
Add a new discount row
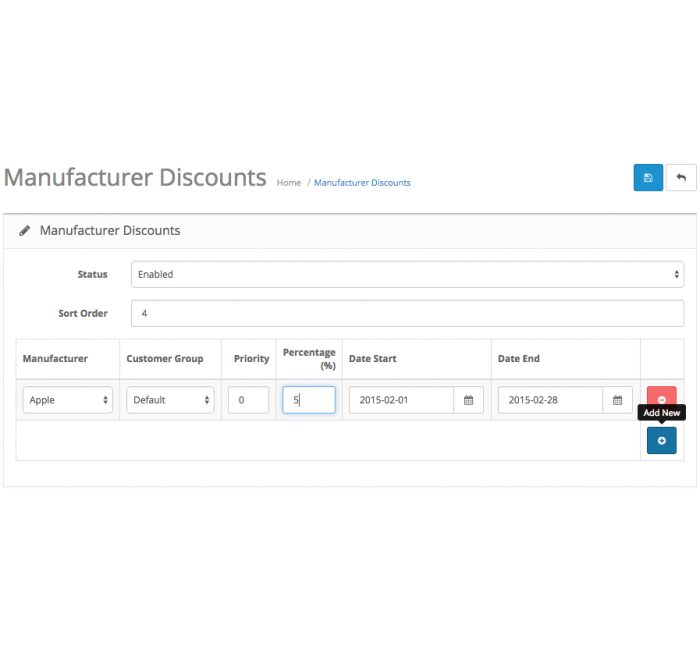(662, 441)
